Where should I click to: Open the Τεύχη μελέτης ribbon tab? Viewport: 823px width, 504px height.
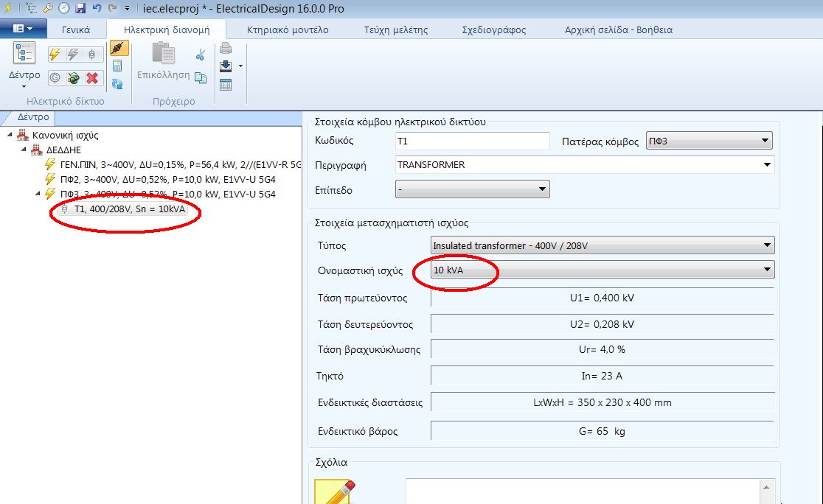(395, 30)
